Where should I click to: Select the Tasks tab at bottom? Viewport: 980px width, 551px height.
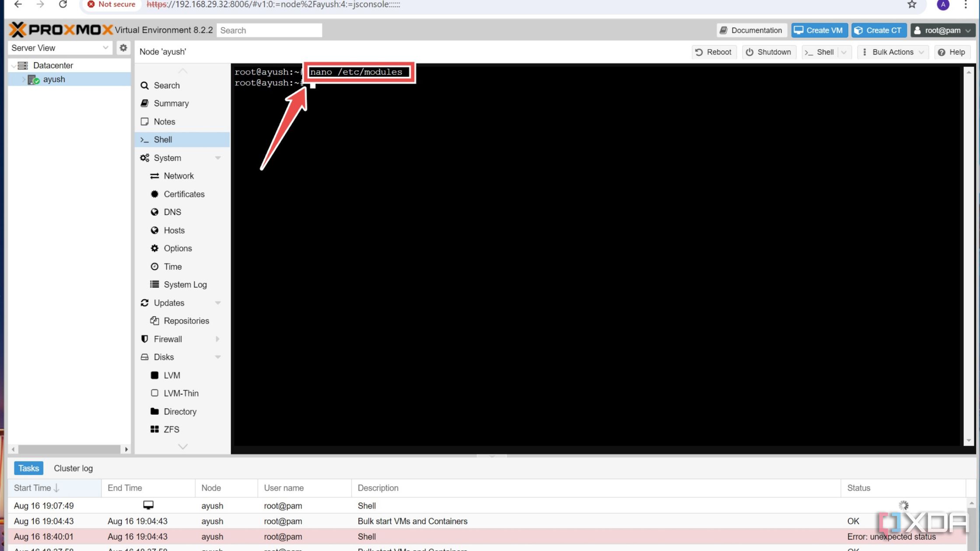[x=28, y=467]
